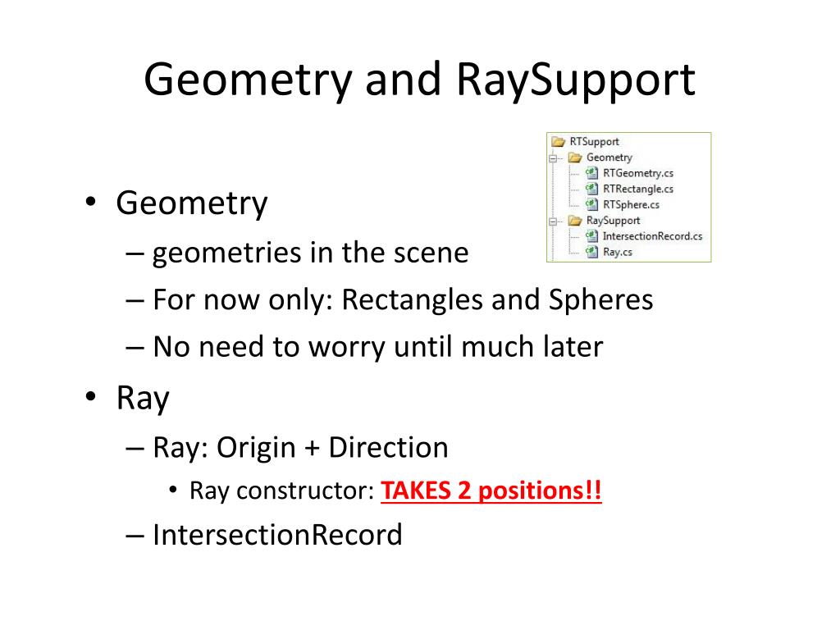Click the 'Ray constructor:' text
This screenshot has width=840, height=630.
(281, 491)
